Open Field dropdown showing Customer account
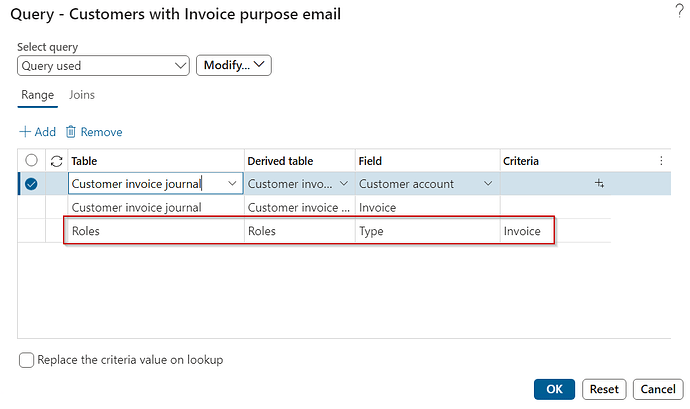This screenshot has height=409, width=690. [488, 184]
